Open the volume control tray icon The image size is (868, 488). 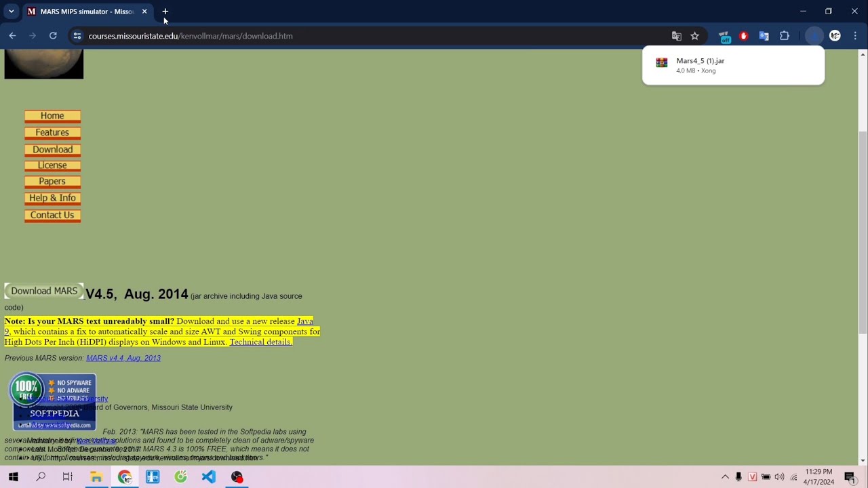tap(779, 477)
